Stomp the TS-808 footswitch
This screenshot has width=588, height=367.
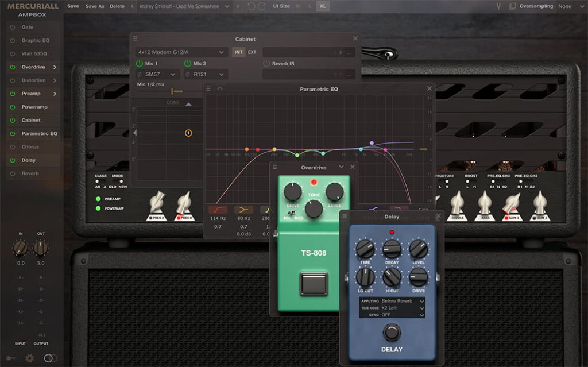click(314, 284)
